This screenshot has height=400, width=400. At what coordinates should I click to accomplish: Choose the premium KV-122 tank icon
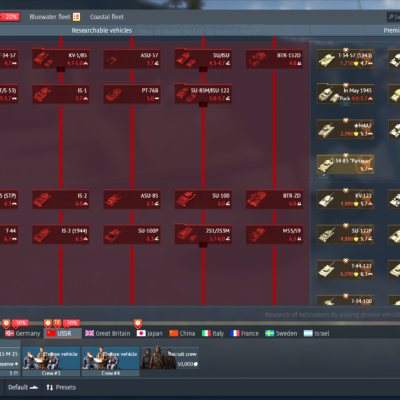tap(345, 199)
